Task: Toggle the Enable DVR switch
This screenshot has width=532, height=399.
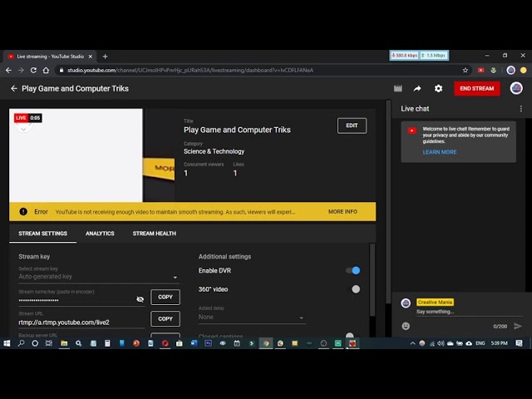Action: (x=353, y=270)
